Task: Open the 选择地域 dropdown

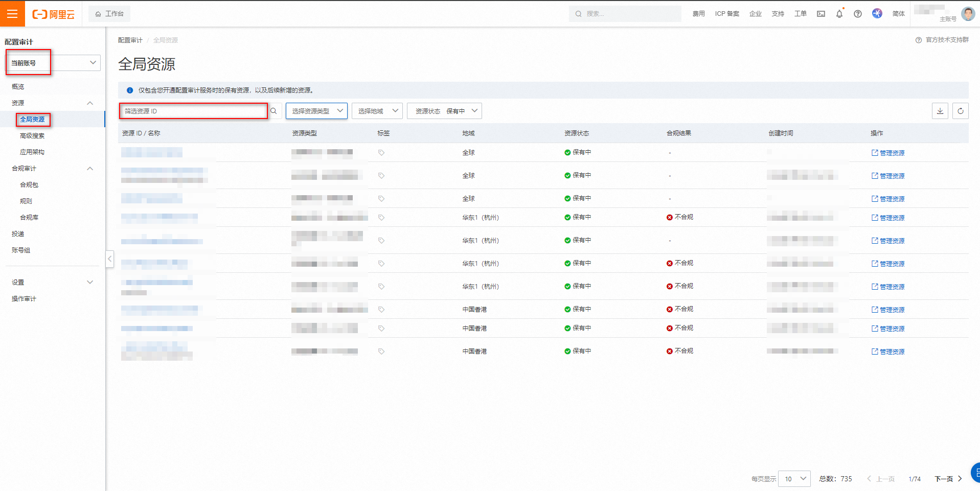Action: click(377, 111)
